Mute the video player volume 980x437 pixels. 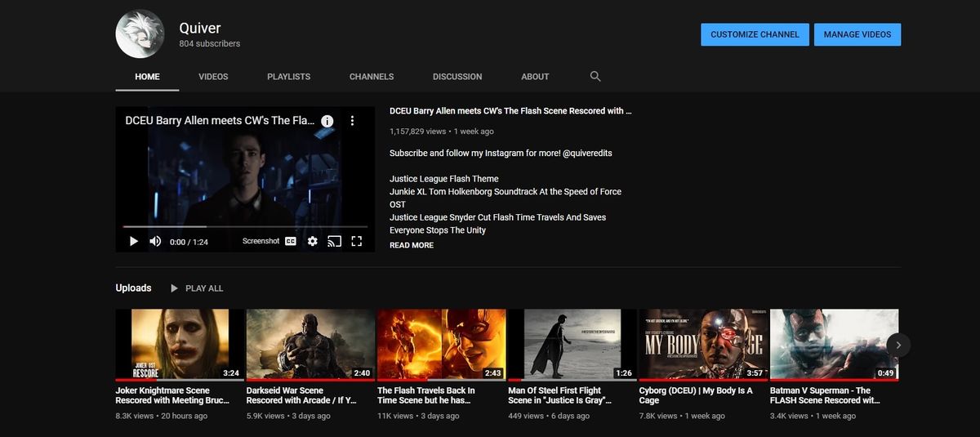(x=155, y=241)
